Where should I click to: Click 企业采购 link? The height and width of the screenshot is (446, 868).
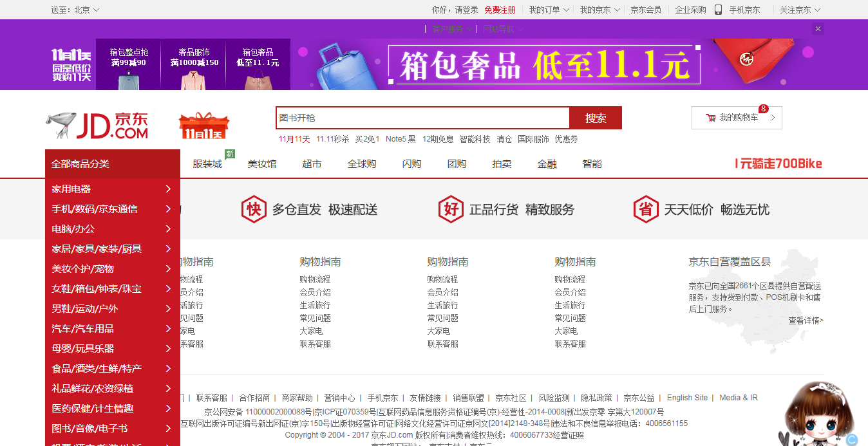(x=691, y=10)
